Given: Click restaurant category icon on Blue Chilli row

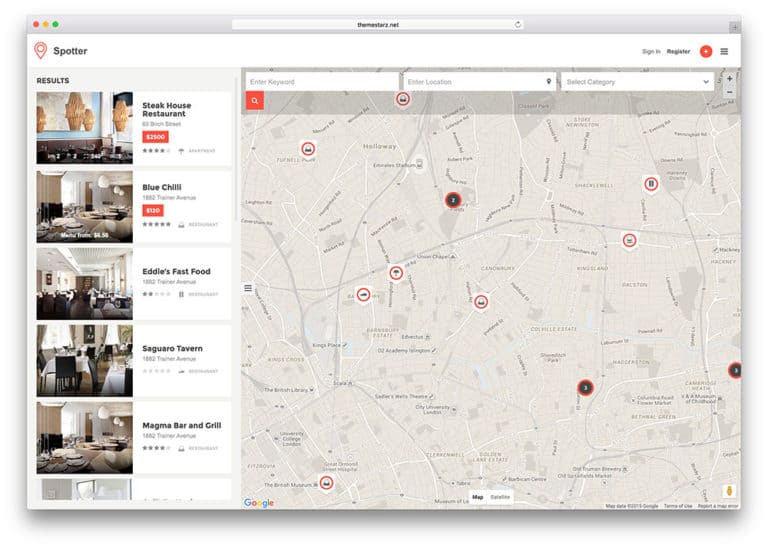Looking at the screenshot, I should 181,224.
